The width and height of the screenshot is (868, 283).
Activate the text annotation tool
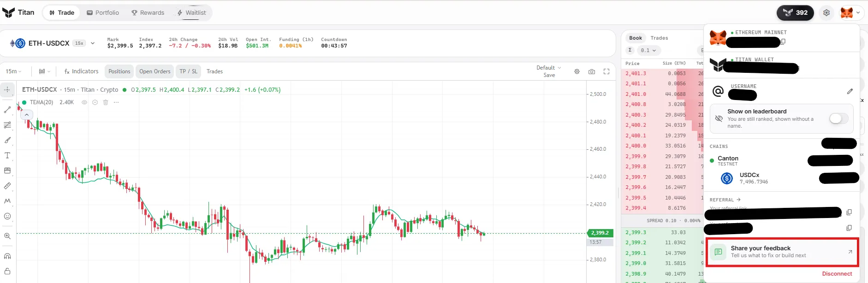(x=7, y=155)
